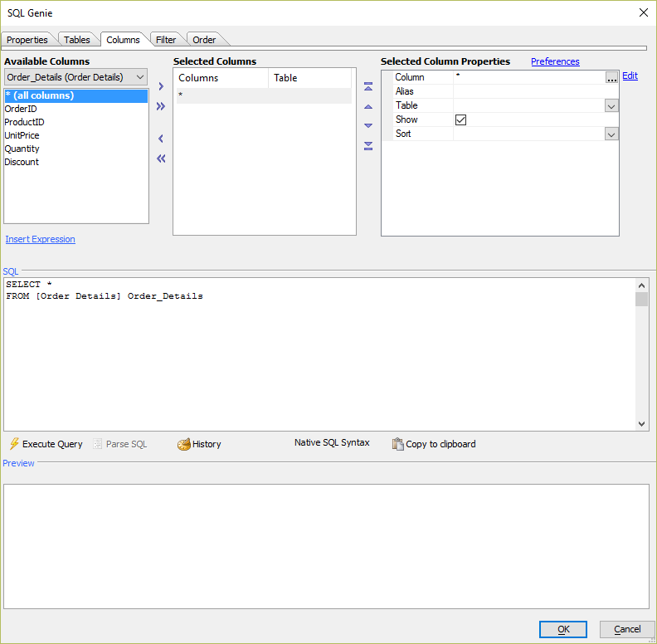
Task: Click the SQL editor scroll up arrow
Action: 641,285
